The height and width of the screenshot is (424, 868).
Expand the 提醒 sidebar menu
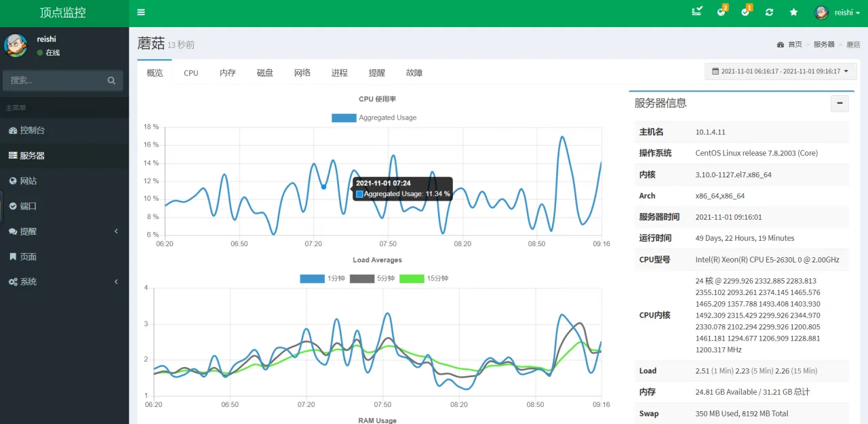pyautogui.click(x=33, y=231)
